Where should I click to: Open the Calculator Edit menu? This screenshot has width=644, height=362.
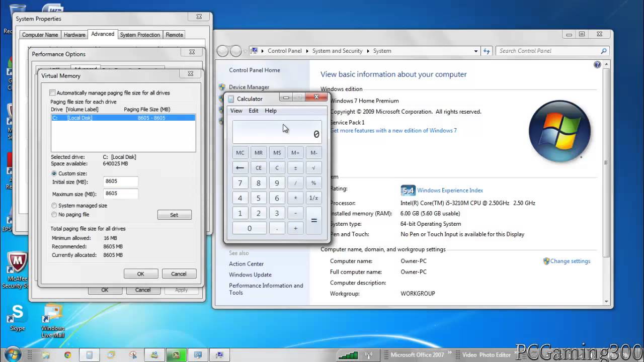pyautogui.click(x=254, y=111)
